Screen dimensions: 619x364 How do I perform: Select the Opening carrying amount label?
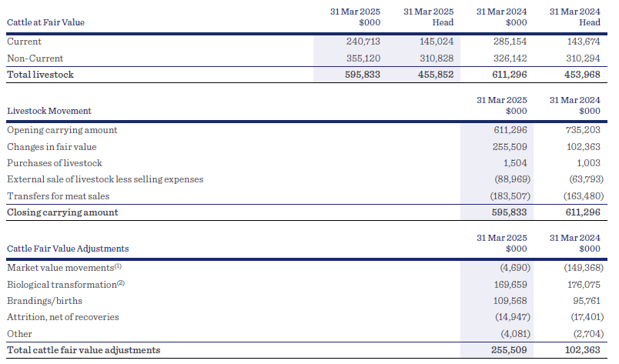pos(62,130)
